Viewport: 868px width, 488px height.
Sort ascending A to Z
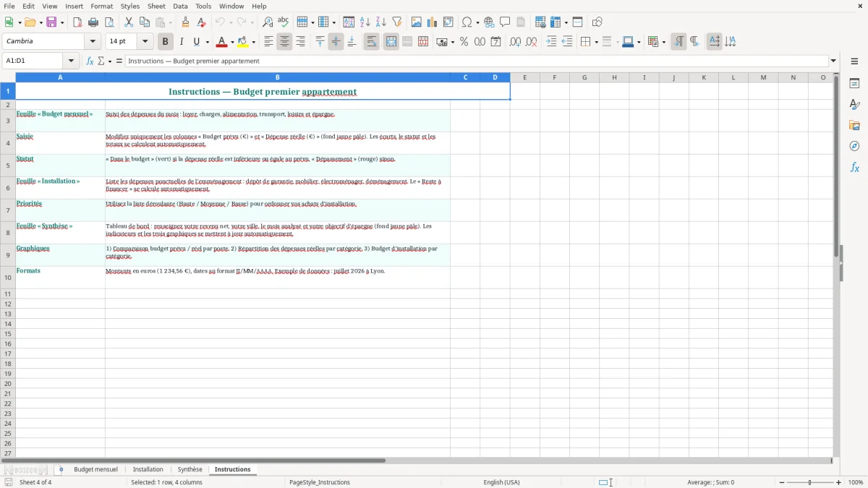365,22
